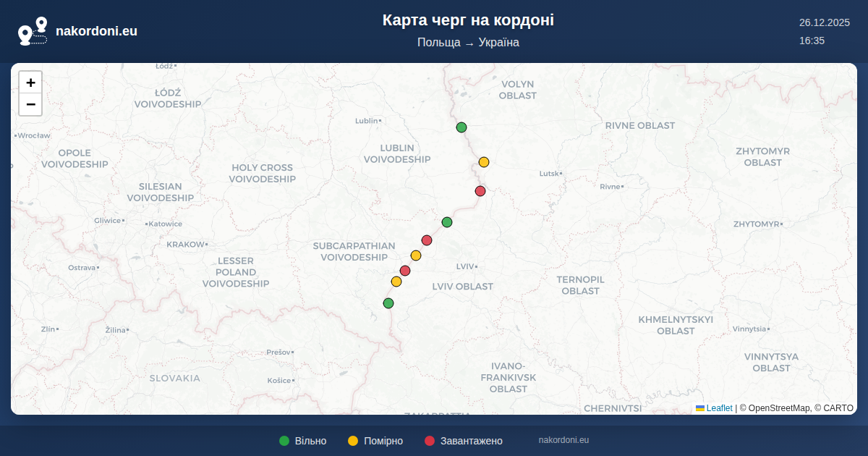This screenshot has height=456, width=868.
Task: Click the nakordoni.eu map pin logo icon
Action: 33,31
